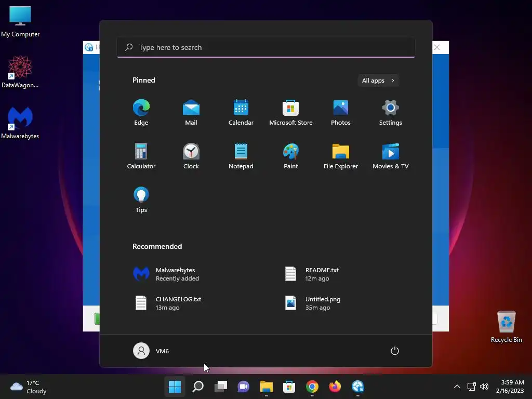Image resolution: width=532 pixels, height=399 pixels.
Task: Close the background window behind Start menu
Action: tap(437, 47)
